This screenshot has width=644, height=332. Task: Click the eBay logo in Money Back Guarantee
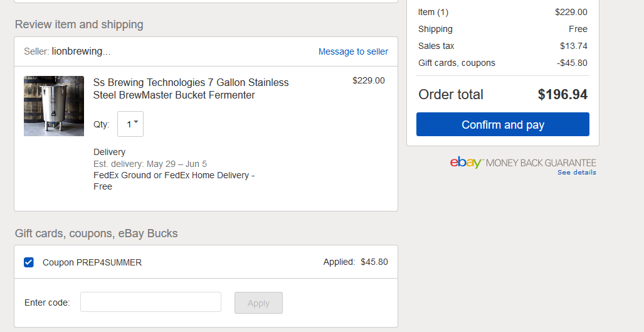coord(466,163)
